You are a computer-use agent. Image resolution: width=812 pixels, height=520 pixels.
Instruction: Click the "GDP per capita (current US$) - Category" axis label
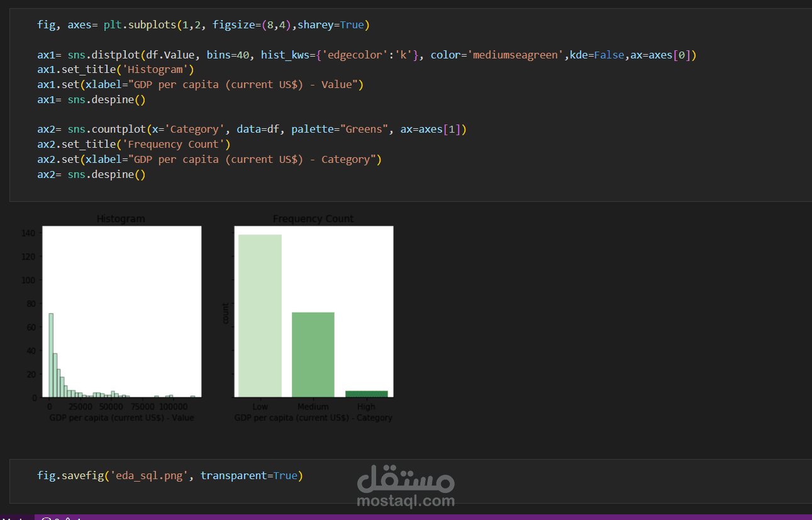(x=313, y=418)
